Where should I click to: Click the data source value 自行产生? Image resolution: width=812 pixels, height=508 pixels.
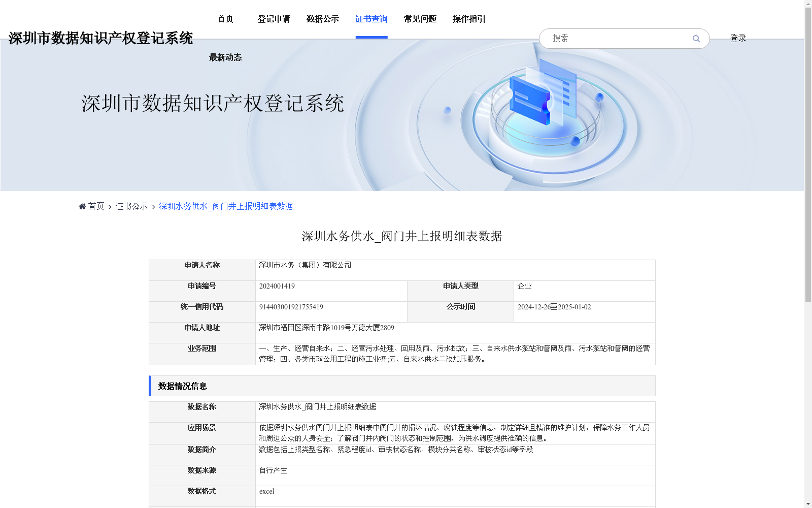tap(273, 470)
